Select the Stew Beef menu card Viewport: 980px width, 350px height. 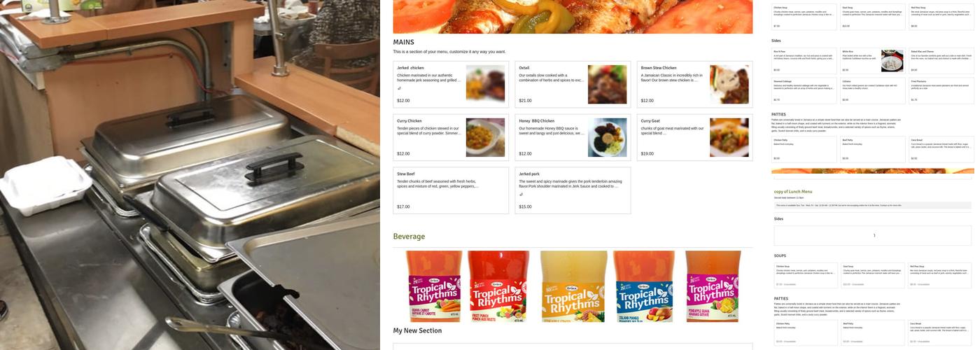451,190
